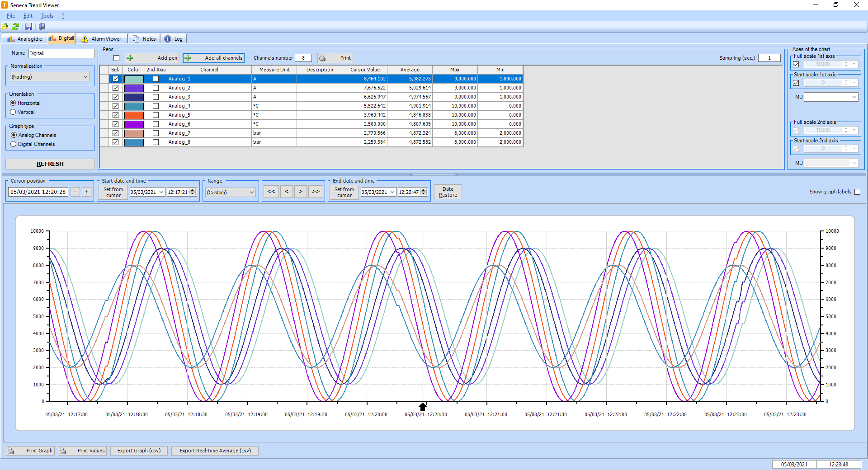Click the Name input field
This screenshot has width=868, height=470.
[61, 53]
